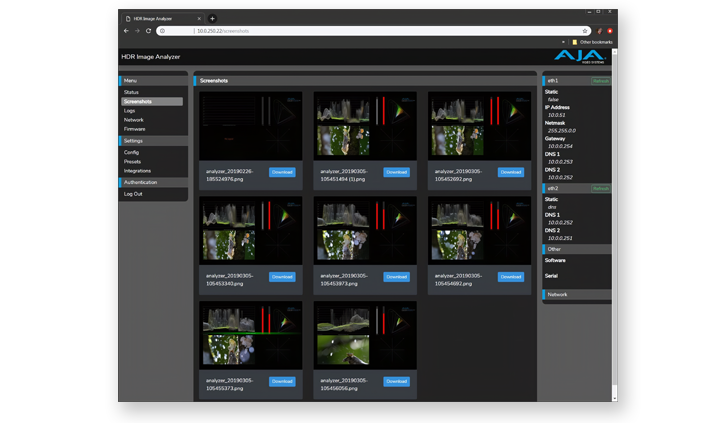Download analyzer_20190226-185524976.png
Image resolution: width=720 pixels, height=423 pixels.
282,172
